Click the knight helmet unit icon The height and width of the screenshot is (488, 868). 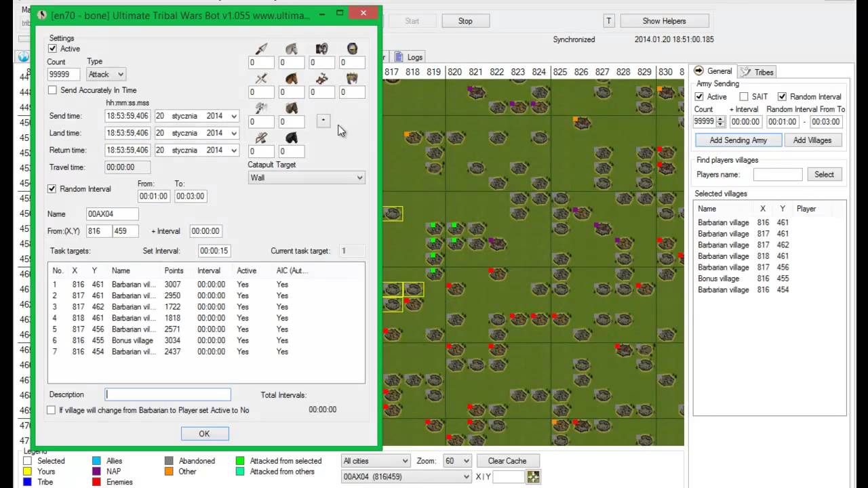(352, 49)
